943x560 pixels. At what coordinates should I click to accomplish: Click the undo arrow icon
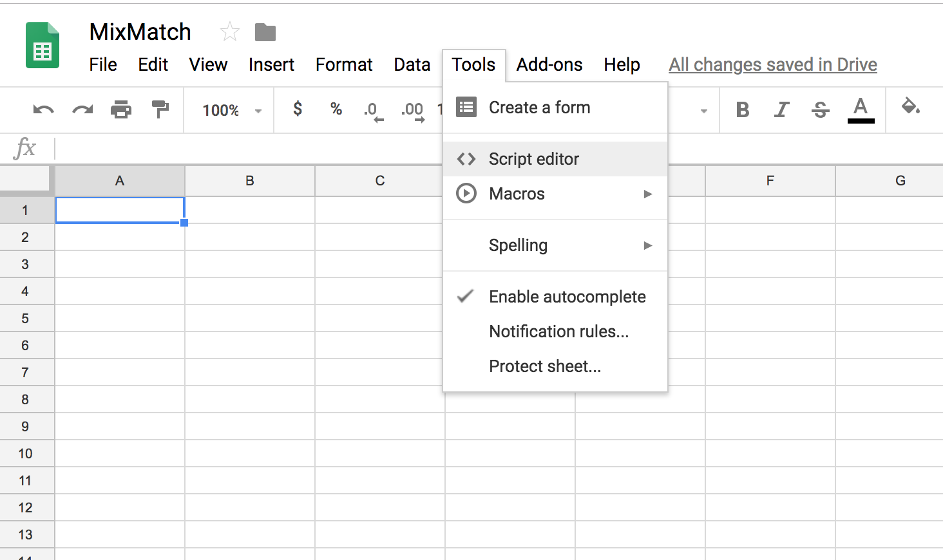click(x=43, y=110)
